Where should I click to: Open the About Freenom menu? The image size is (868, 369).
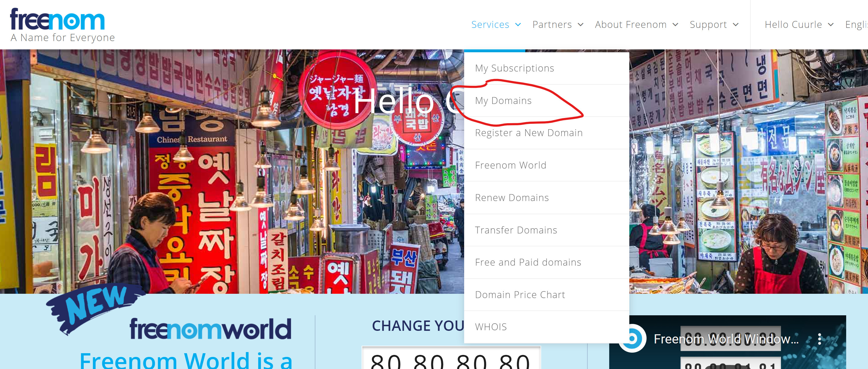coord(630,25)
